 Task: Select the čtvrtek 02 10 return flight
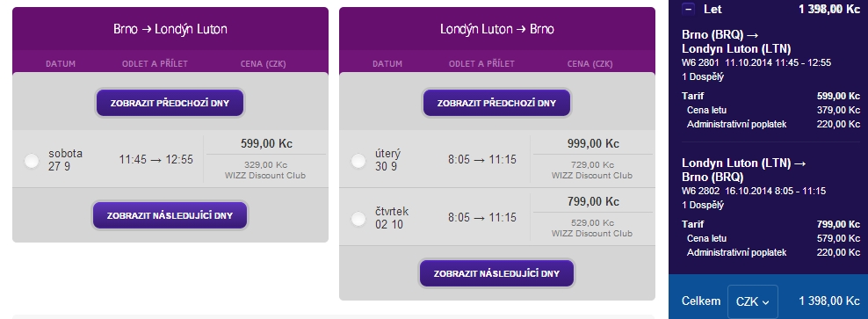pyautogui.click(x=358, y=220)
